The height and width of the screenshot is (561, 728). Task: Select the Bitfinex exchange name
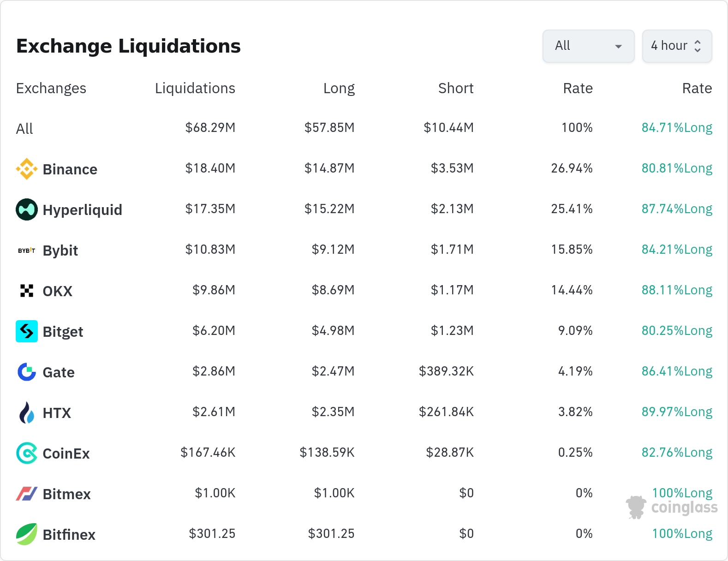(69, 535)
